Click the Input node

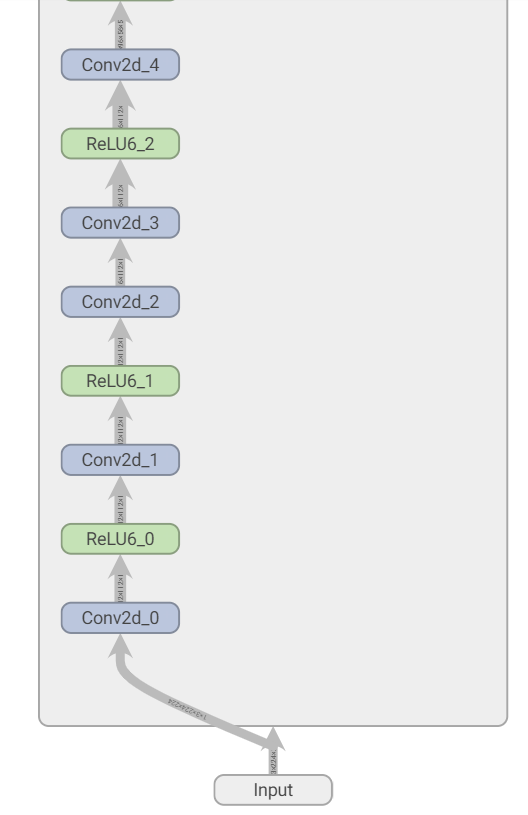click(x=273, y=790)
